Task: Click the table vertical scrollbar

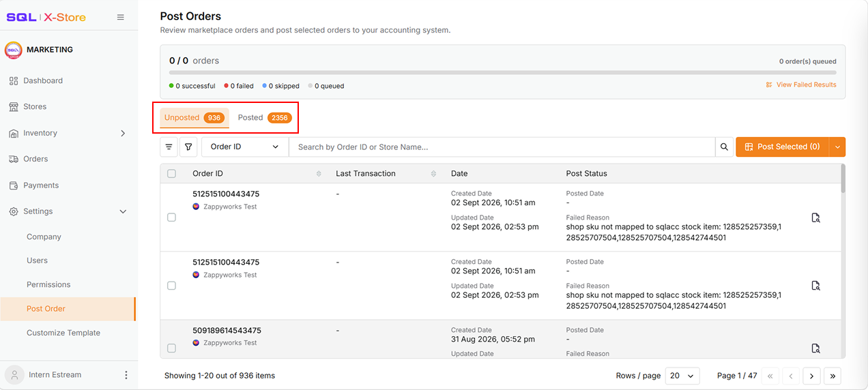Action: (x=843, y=179)
